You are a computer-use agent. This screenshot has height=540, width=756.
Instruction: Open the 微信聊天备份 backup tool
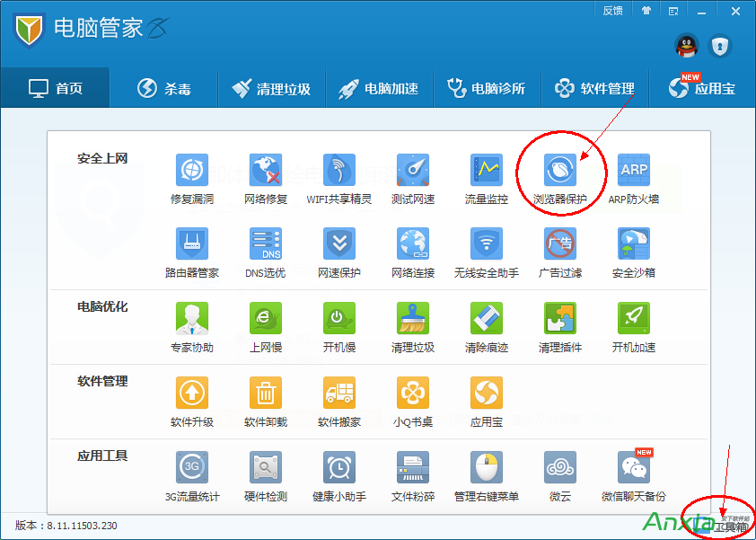(634, 477)
